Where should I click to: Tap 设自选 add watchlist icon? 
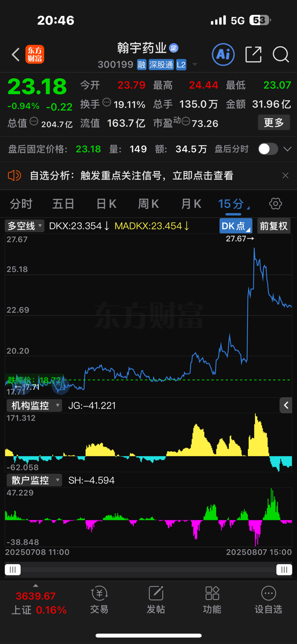click(x=268, y=600)
